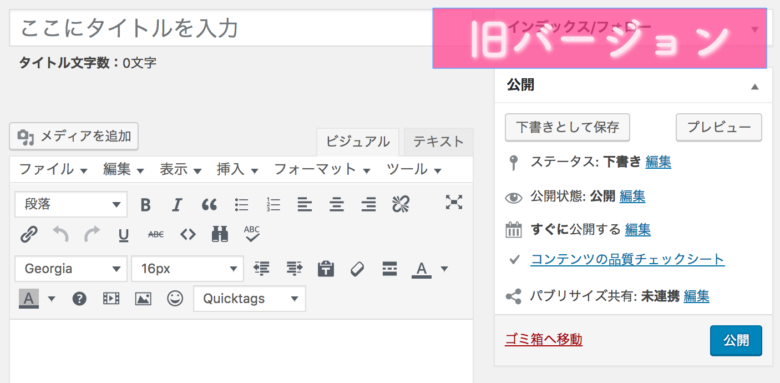Viewport: 780px width, 383px height.
Task: Toggle italic formatting
Action: [x=177, y=204]
